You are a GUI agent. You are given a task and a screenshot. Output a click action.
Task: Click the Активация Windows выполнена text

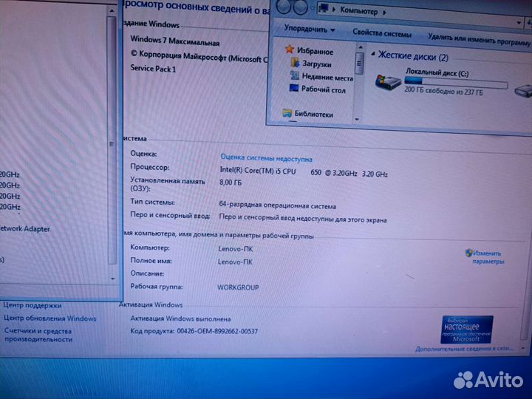point(180,318)
